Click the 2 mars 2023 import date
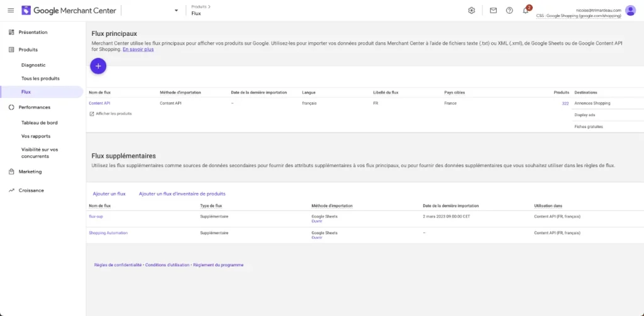 point(447,216)
